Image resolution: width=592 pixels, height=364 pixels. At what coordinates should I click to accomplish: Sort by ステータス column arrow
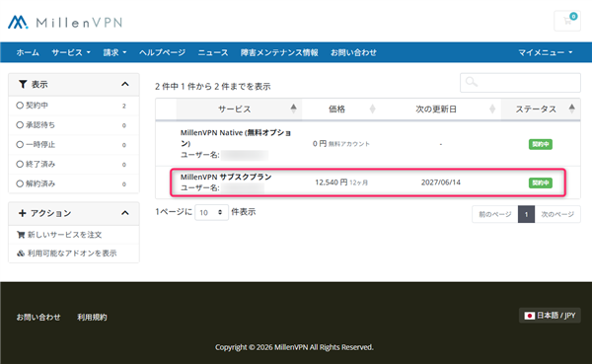(572, 109)
